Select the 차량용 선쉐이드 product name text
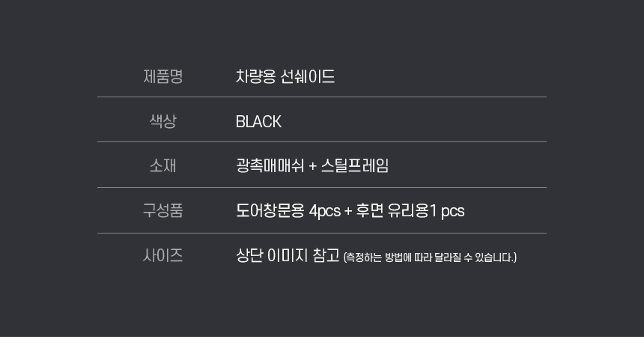Screen dimensions: 644x363 [x=285, y=76]
